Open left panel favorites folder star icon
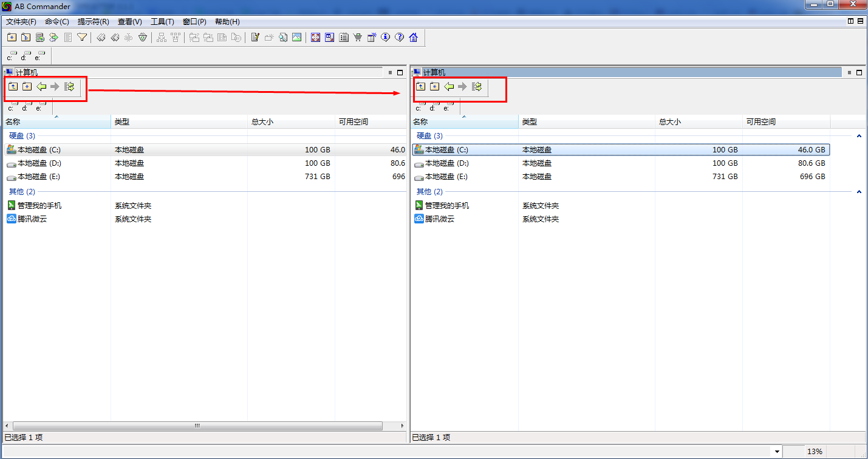868x459 pixels. coord(27,87)
